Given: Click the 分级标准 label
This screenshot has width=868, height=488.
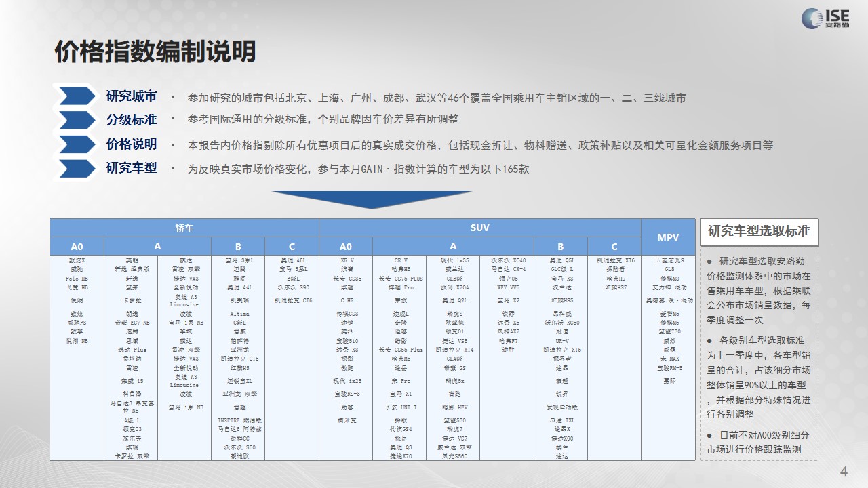Looking at the screenshot, I should [x=132, y=120].
